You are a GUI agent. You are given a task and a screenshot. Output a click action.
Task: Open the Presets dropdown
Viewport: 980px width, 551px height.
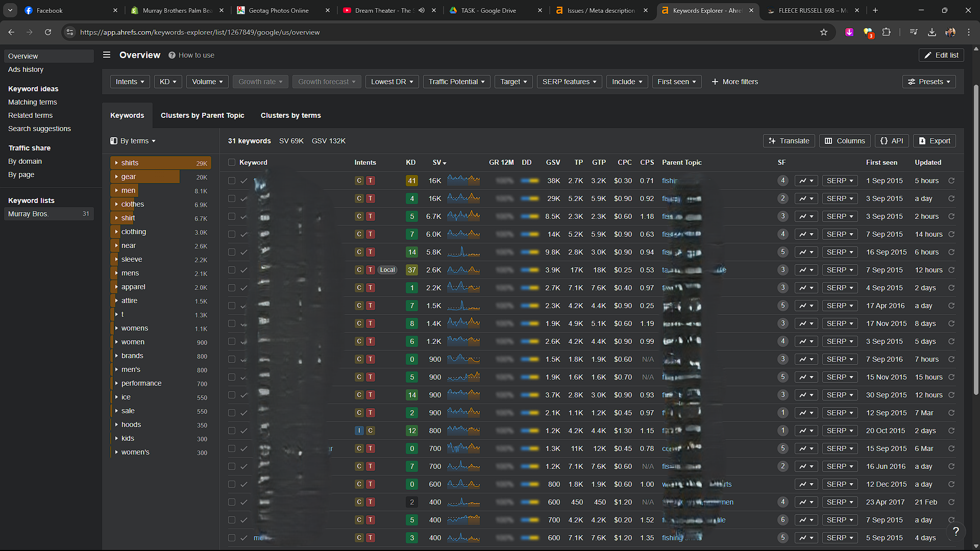point(928,82)
